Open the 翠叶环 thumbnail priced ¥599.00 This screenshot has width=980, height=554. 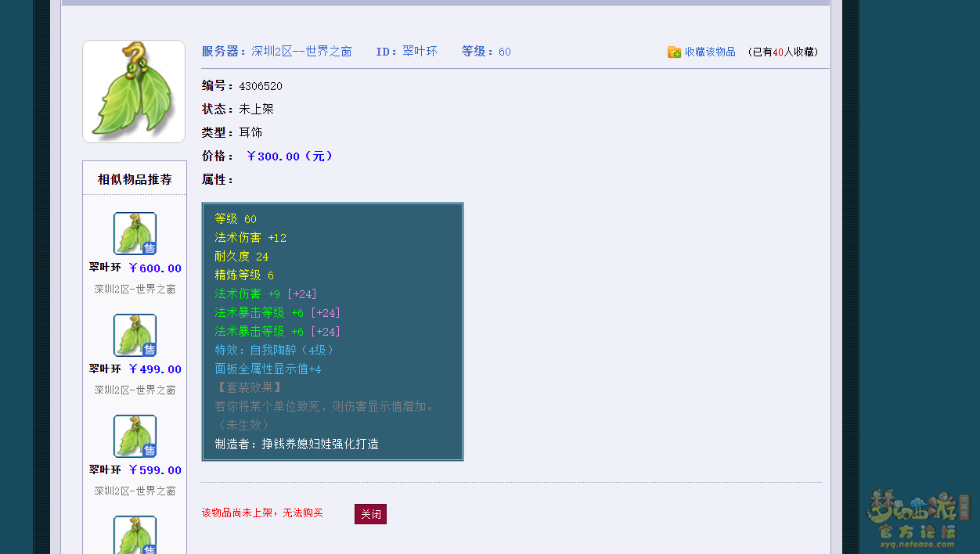click(x=135, y=436)
